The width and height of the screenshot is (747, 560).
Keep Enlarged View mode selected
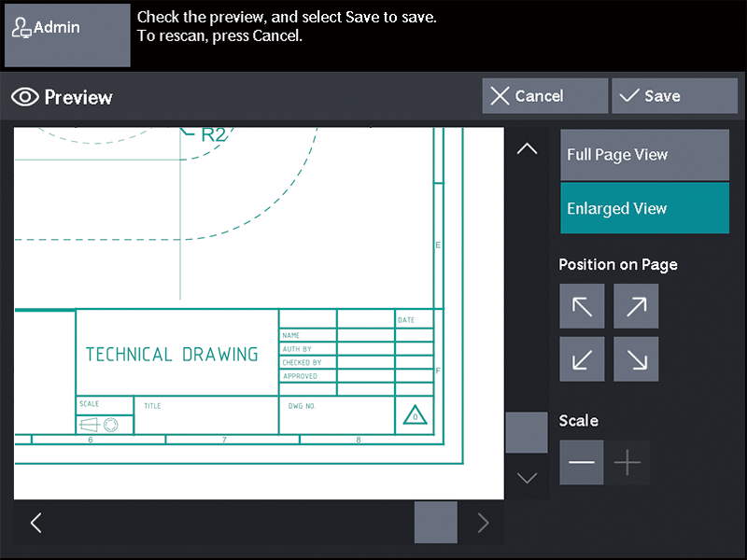pyautogui.click(x=643, y=208)
